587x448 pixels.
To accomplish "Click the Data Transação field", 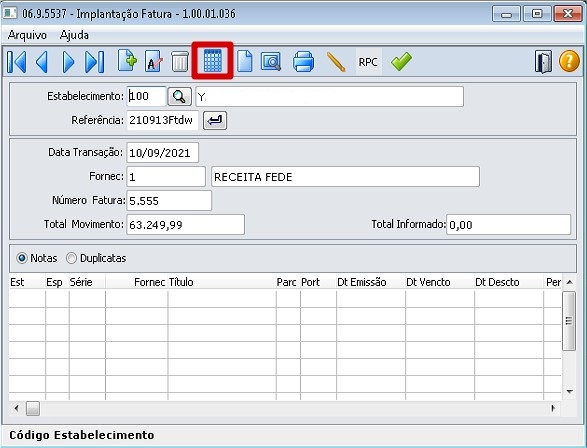I will (162, 153).
